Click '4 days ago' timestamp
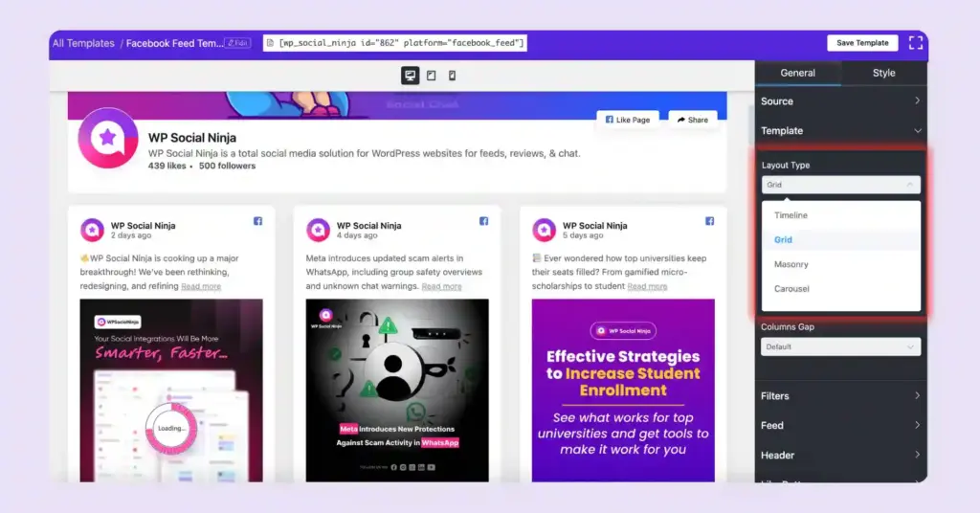The width and height of the screenshot is (980, 513). (x=357, y=235)
